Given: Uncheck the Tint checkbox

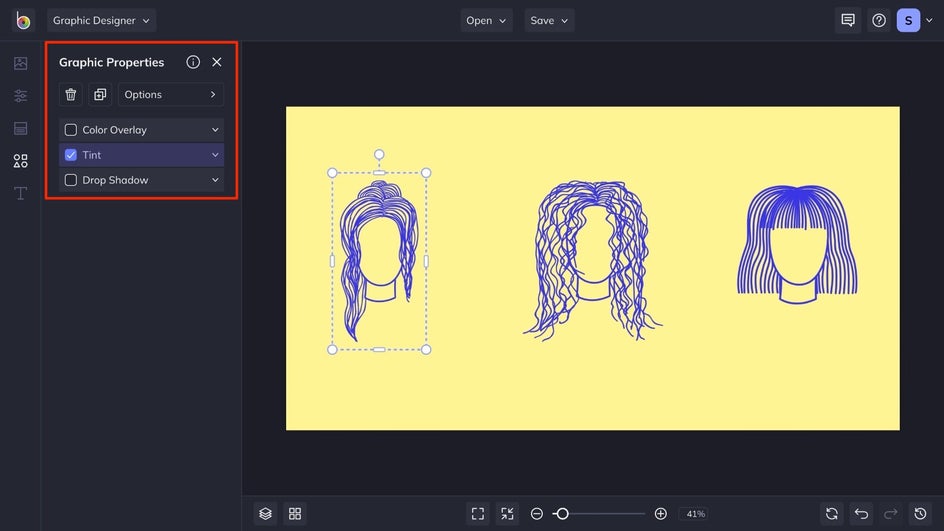Looking at the screenshot, I should tap(71, 155).
